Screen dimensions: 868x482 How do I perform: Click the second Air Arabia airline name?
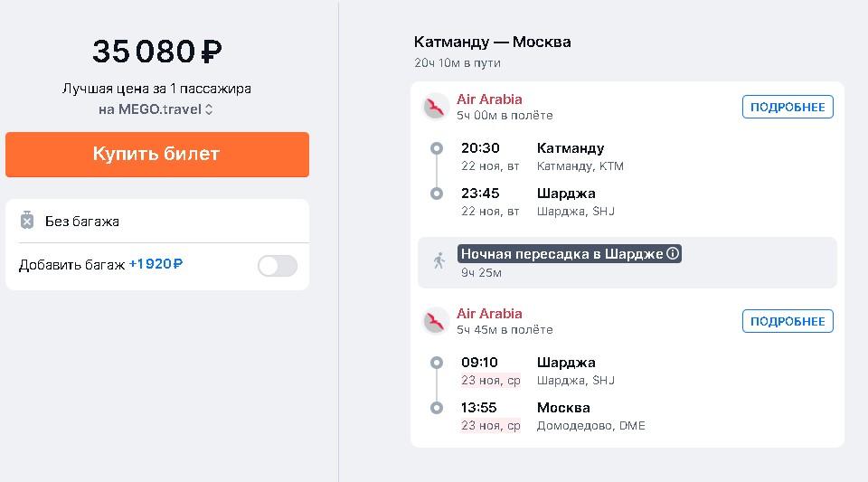pos(489,313)
